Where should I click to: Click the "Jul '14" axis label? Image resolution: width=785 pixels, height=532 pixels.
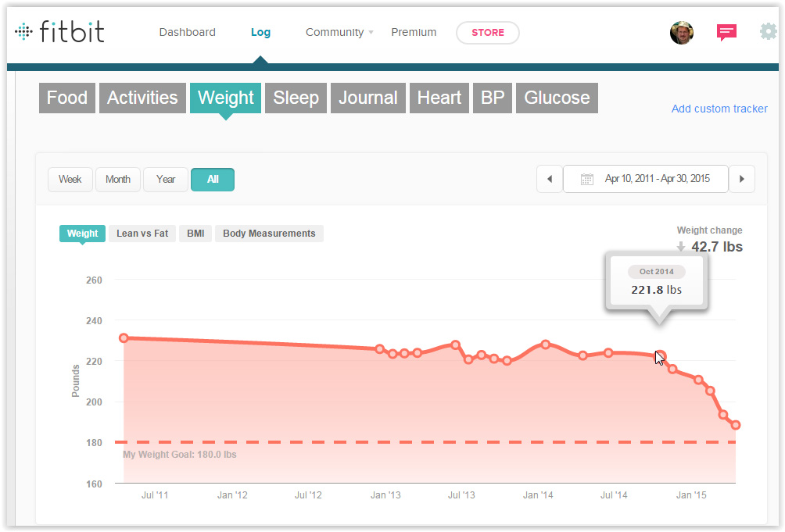pos(614,495)
